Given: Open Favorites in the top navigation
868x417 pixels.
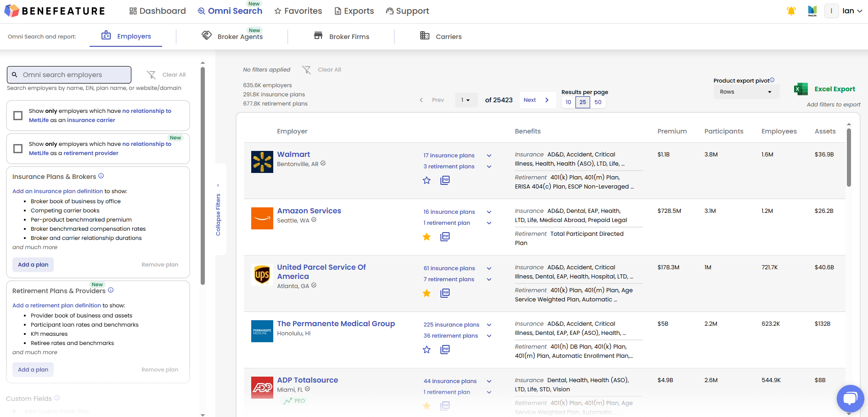Looking at the screenshot, I should 298,11.
